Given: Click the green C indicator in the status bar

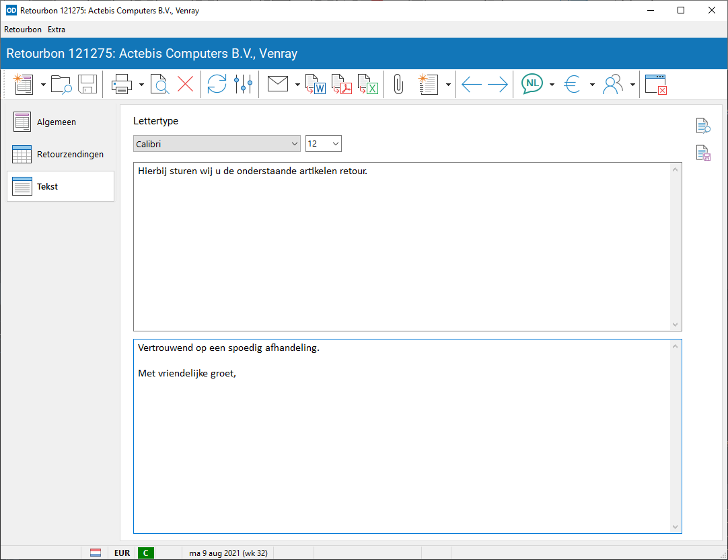Looking at the screenshot, I should click(x=146, y=553).
